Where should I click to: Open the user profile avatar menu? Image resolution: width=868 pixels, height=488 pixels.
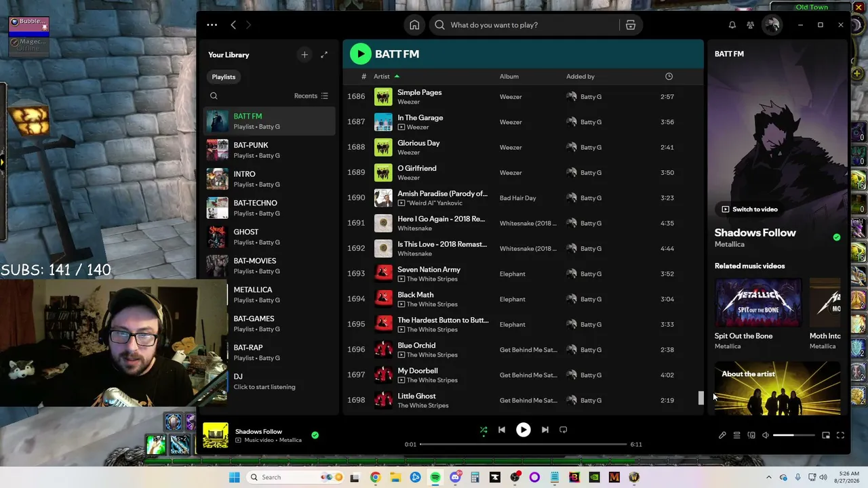(772, 25)
